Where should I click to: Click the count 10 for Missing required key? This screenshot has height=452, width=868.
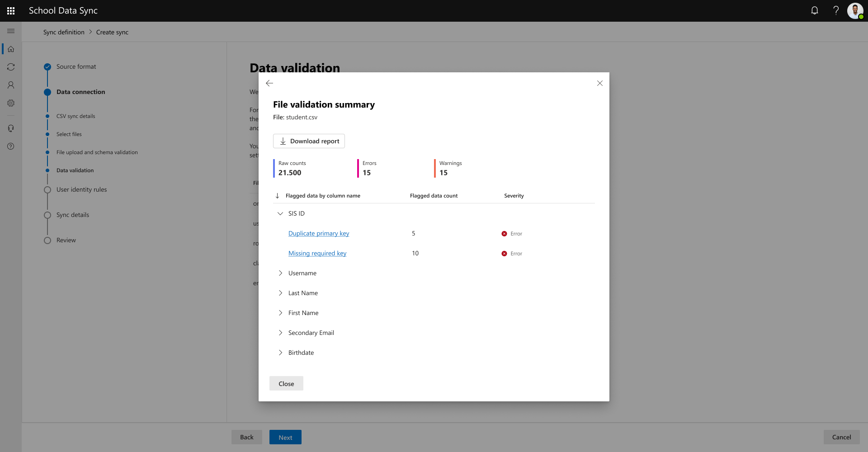click(x=415, y=253)
